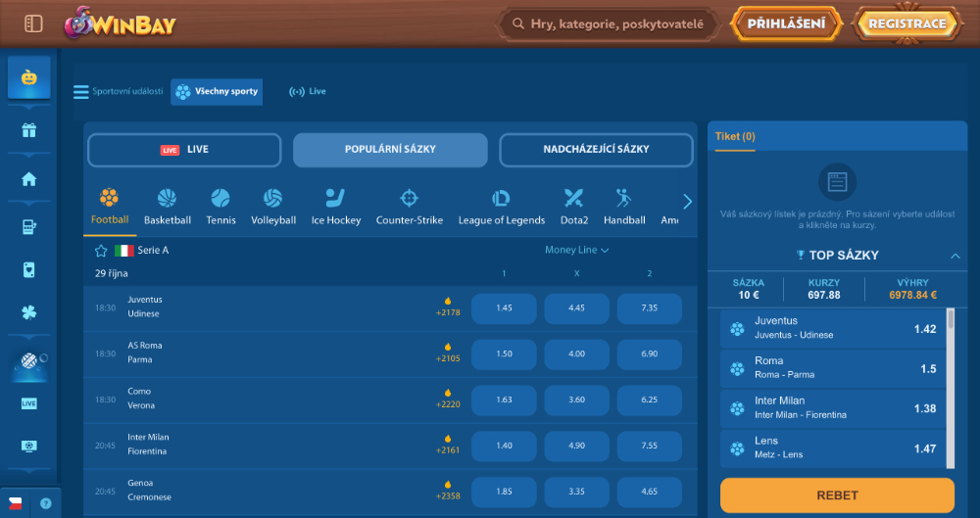Click the games search input field

pos(615,24)
